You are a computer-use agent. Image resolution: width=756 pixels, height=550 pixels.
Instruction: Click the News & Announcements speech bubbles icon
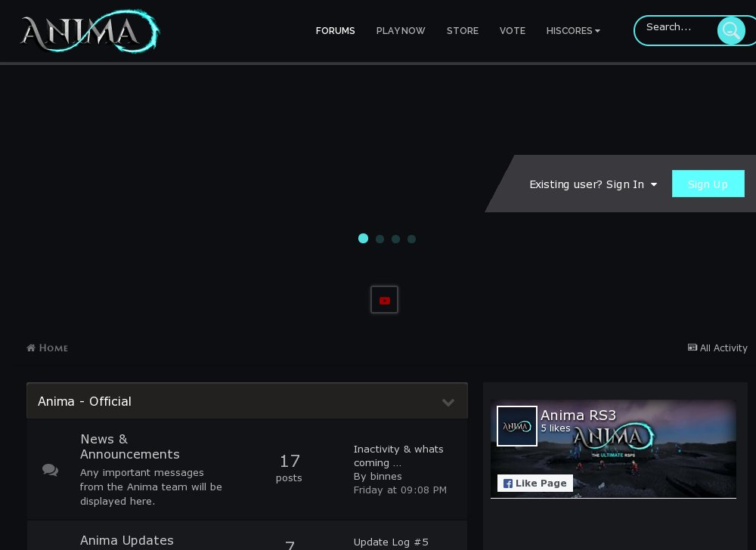click(x=50, y=470)
